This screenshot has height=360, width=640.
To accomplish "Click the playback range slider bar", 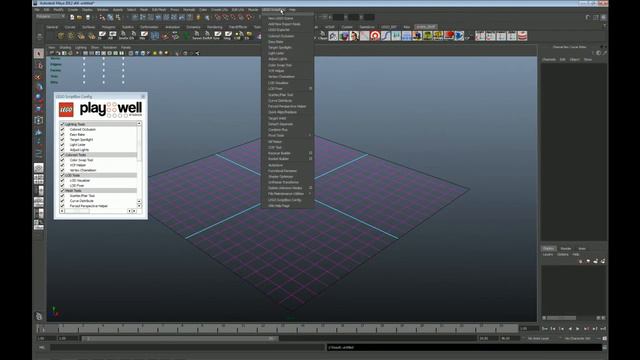I will 180,339.
